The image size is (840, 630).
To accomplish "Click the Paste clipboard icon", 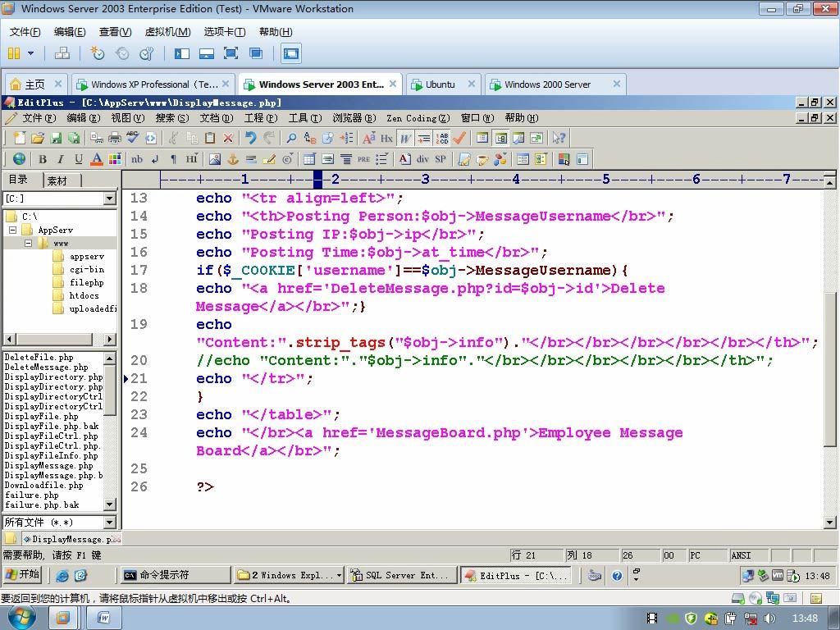I will 210,138.
